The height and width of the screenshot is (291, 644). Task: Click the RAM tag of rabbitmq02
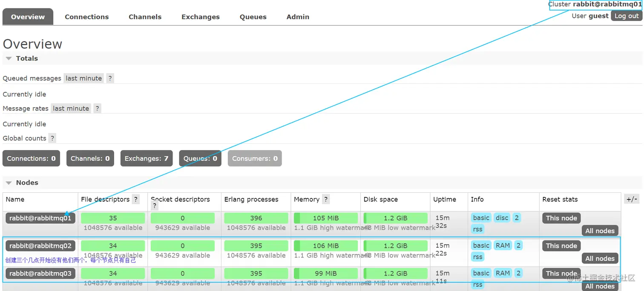503,245
